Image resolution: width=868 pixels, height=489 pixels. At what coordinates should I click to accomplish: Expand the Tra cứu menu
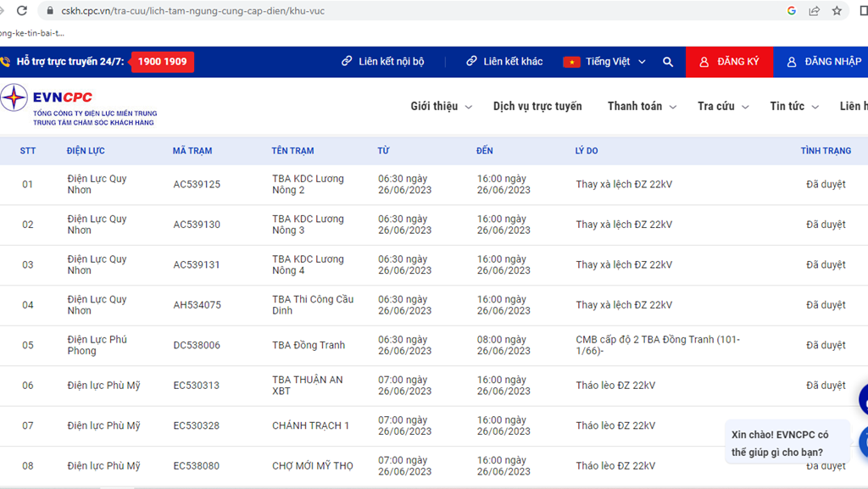(722, 106)
